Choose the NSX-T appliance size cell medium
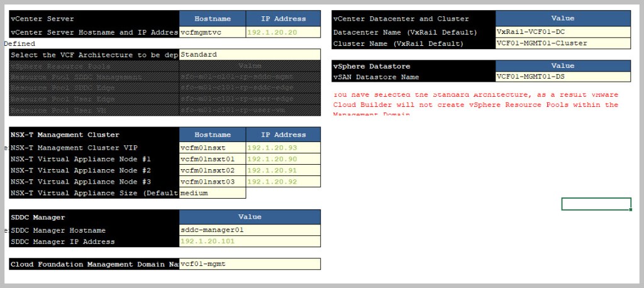The width and height of the screenshot is (644, 288). click(213, 192)
